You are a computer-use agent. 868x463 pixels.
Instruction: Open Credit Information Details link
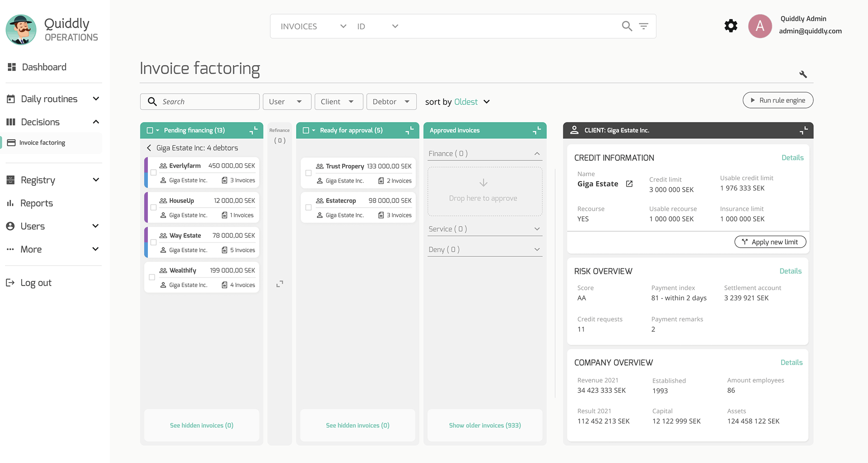pos(793,157)
